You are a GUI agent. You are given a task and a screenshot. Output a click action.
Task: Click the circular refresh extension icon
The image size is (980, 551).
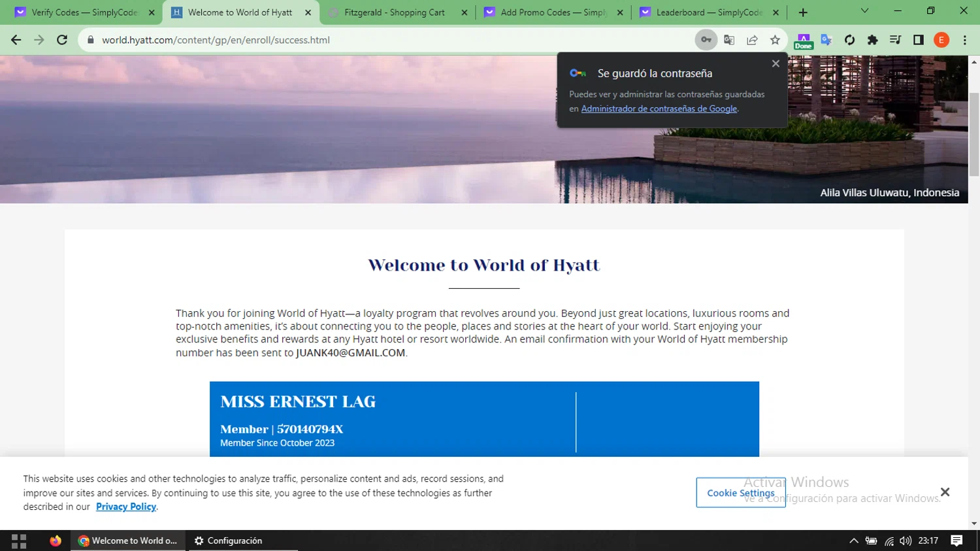849,40
